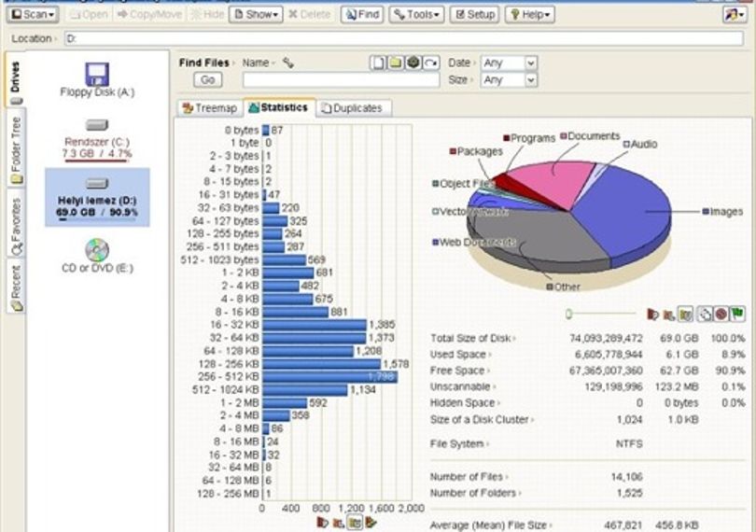Open the Date filter dropdown
Screen dimensions: 756x532
pyautogui.click(x=510, y=63)
